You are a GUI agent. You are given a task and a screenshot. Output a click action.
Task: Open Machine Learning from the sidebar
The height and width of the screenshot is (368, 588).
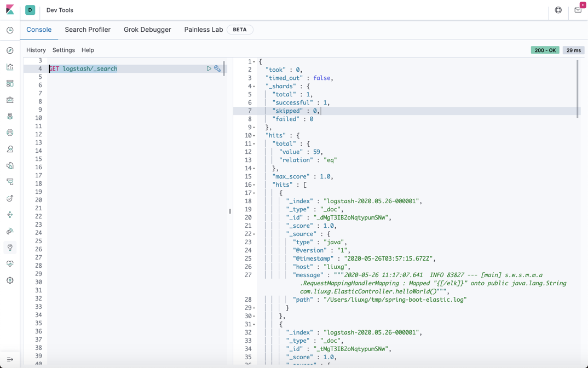[9, 132]
